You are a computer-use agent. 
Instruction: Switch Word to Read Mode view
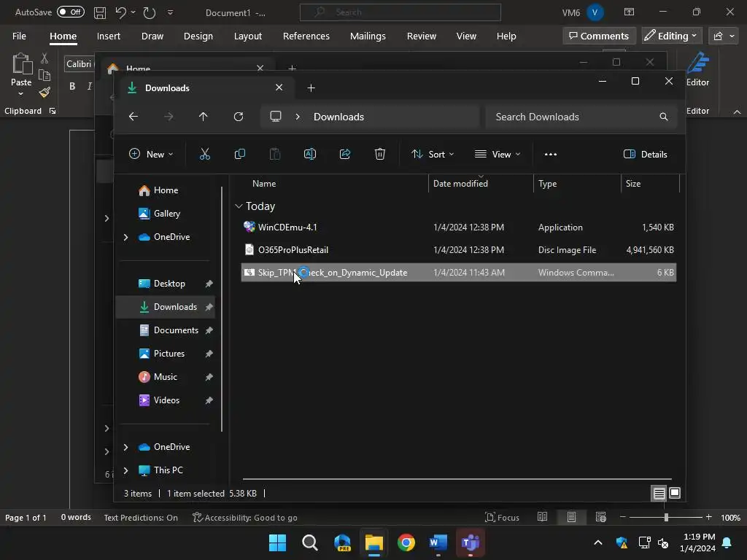(x=542, y=517)
